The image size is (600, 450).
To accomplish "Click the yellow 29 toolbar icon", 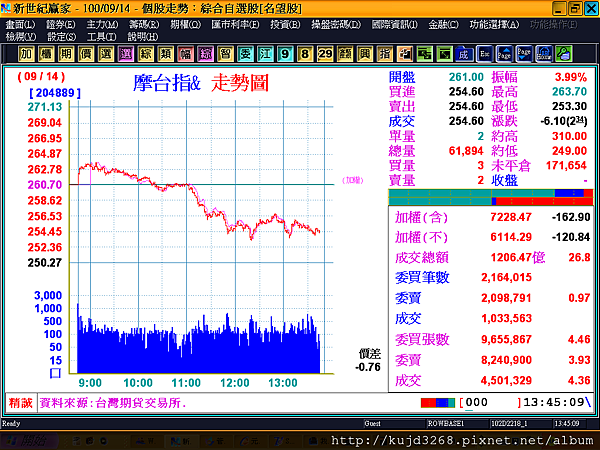I will coord(325,54).
